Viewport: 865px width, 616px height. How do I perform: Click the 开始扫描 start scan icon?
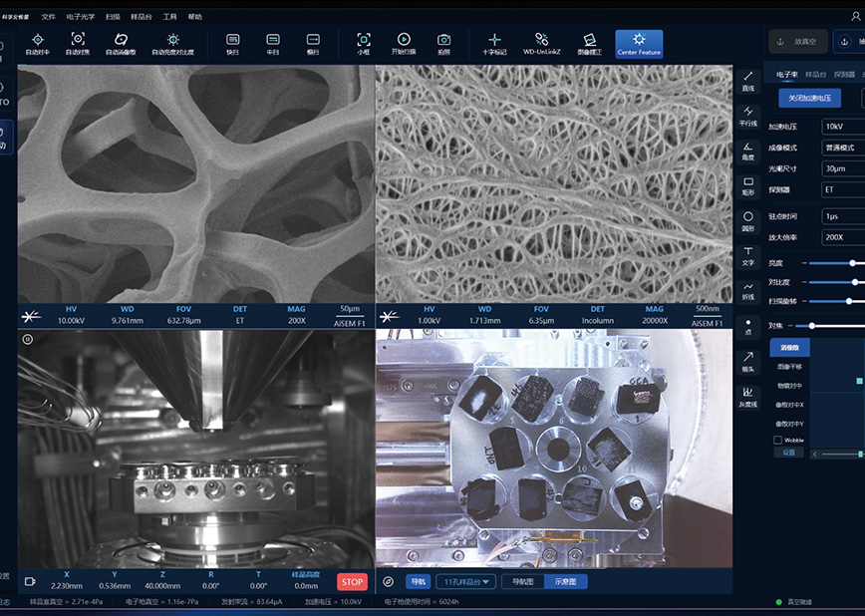404,39
